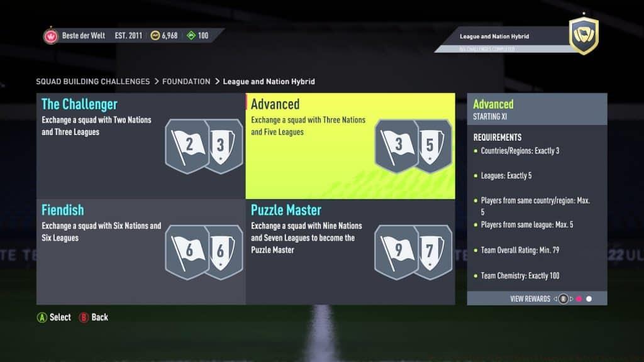
Task: Click the seven leagues shield badge in Puzzle Master
Action: coord(433,252)
